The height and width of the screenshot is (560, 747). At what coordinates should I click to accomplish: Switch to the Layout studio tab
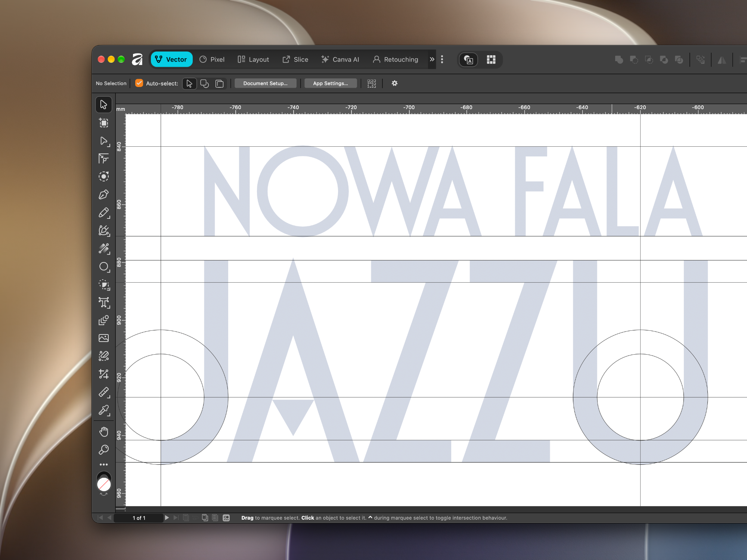253,59
